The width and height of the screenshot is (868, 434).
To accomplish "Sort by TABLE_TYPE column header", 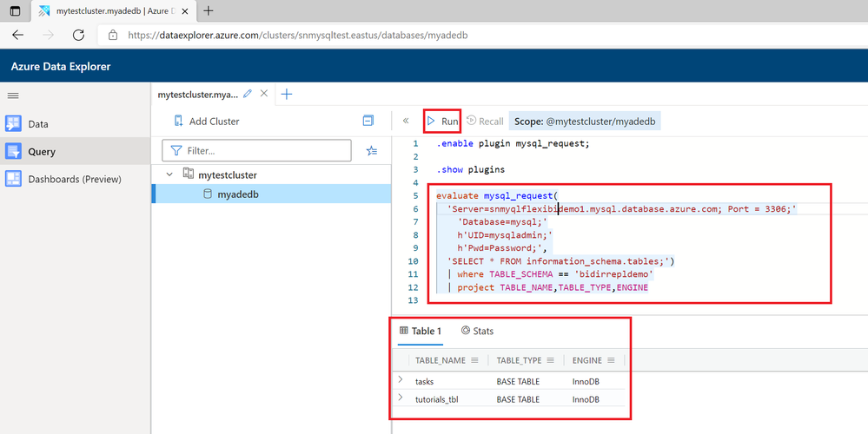I will click(x=519, y=360).
